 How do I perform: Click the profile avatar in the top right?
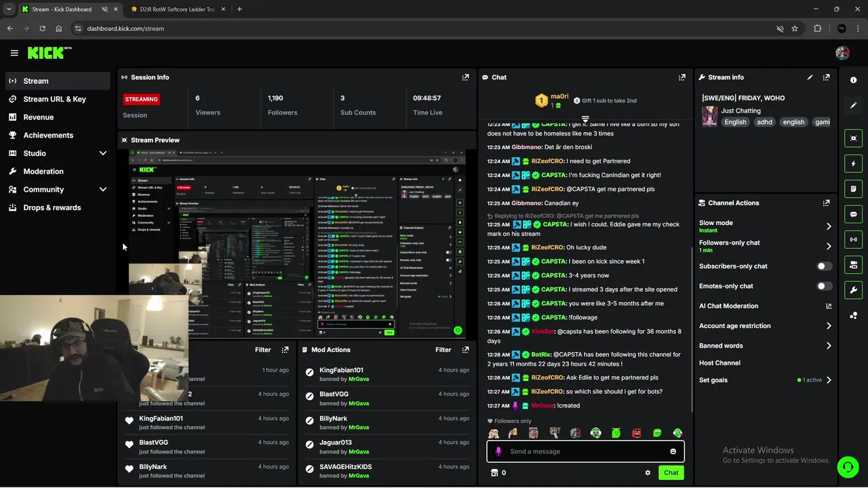click(x=842, y=53)
